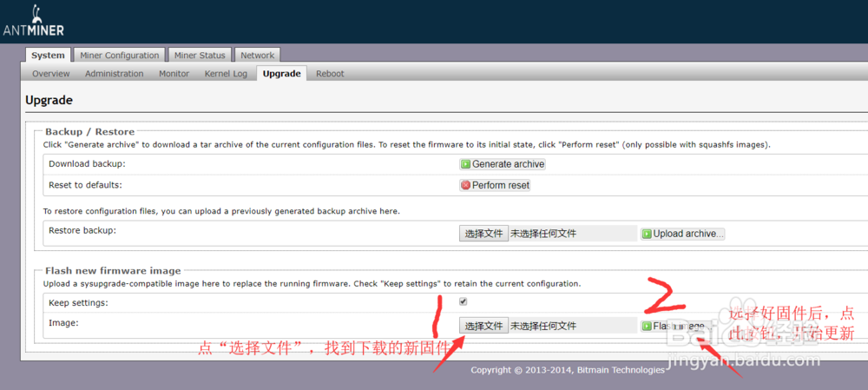Click no-file-chosen text beside Image
This screenshot has width=868, height=390.
point(543,326)
